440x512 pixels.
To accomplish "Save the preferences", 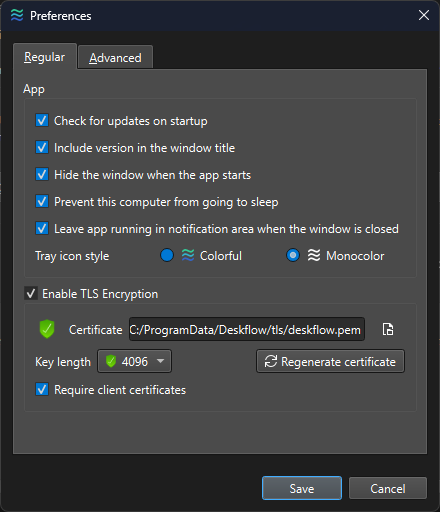I will (x=302, y=489).
